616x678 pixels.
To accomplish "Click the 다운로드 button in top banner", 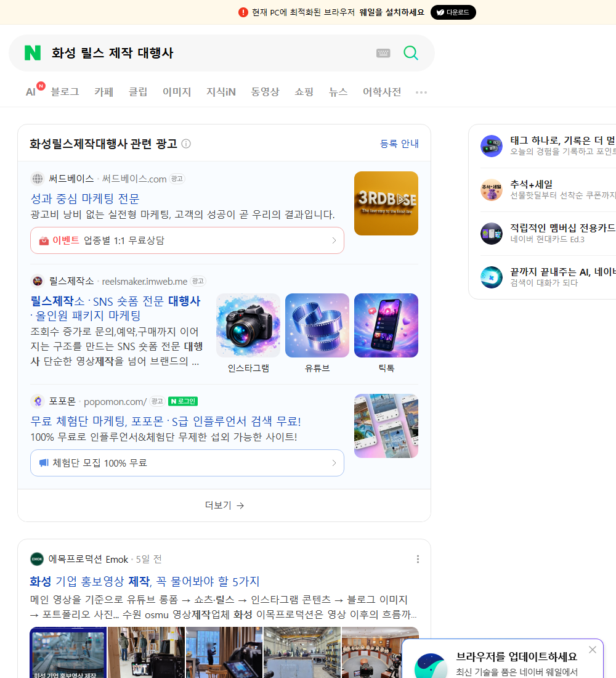I will [453, 12].
